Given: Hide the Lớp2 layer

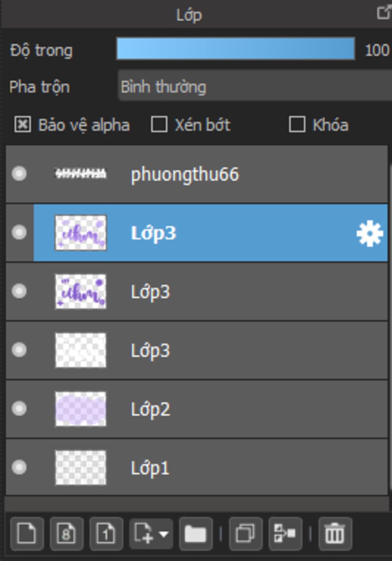Looking at the screenshot, I should (19, 409).
